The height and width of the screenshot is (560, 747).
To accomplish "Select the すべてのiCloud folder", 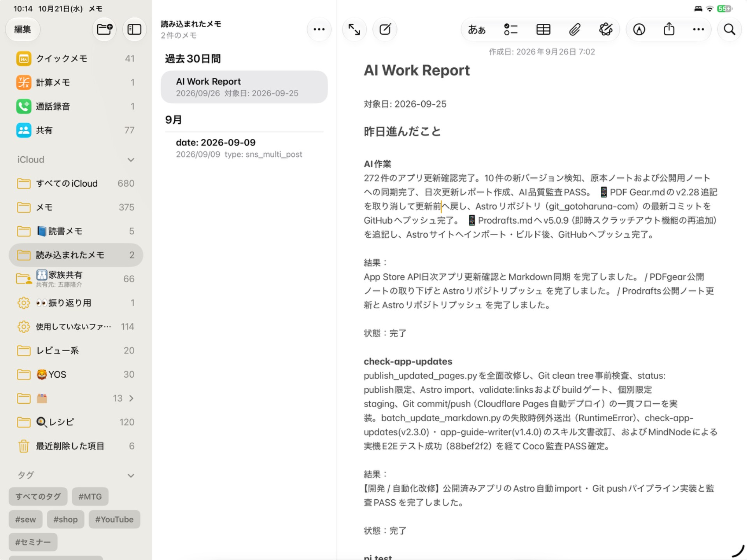I will click(76, 183).
